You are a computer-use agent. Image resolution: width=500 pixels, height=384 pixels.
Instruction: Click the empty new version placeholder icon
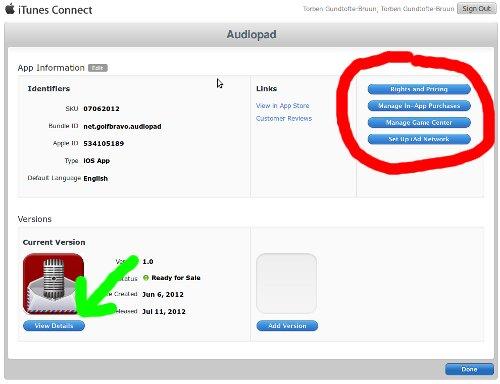click(286, 283)
